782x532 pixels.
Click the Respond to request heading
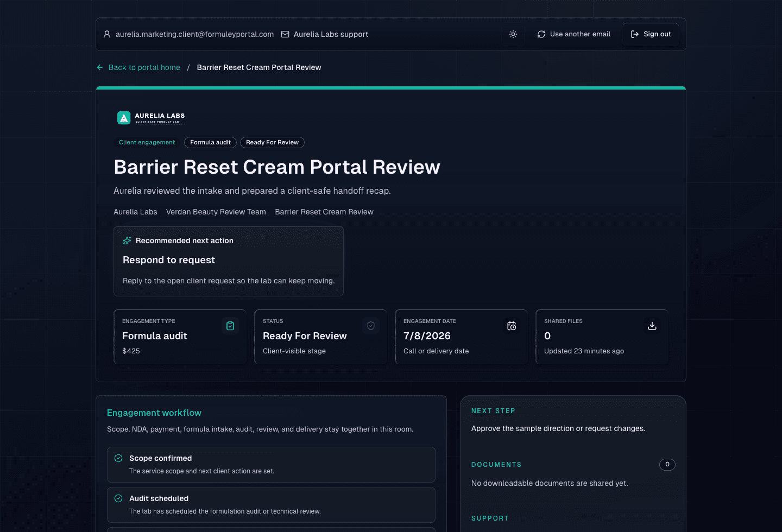point(169,260)
